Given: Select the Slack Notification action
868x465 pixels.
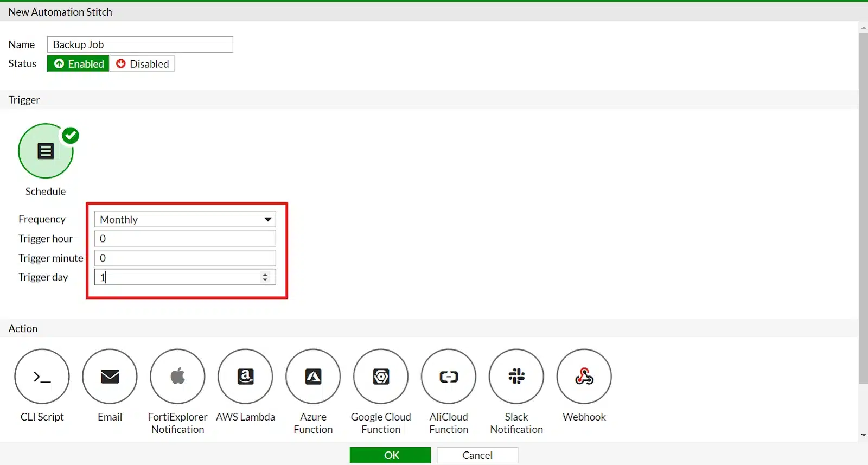Looking at the screenshot, I should coord(516,376).
